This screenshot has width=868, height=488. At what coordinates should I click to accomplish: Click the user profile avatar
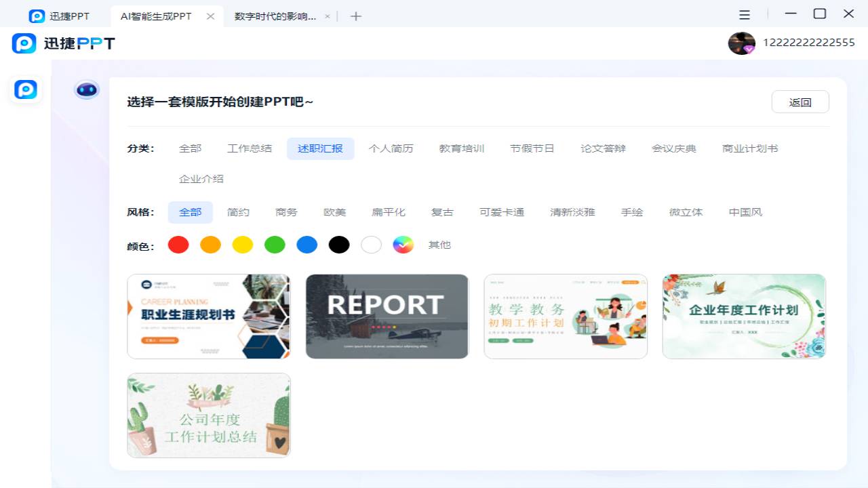pyautogui.click(x=741, y=42)
